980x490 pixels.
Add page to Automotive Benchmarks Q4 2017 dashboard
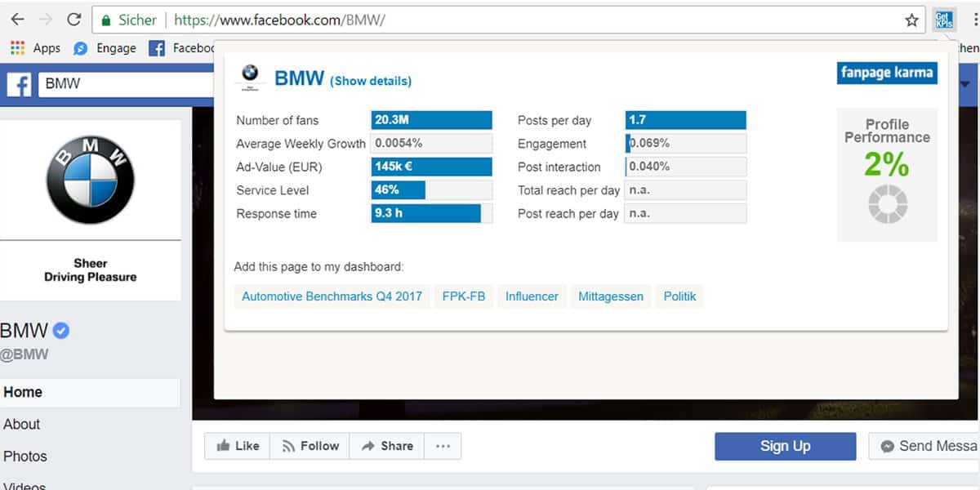pos(332,296)
